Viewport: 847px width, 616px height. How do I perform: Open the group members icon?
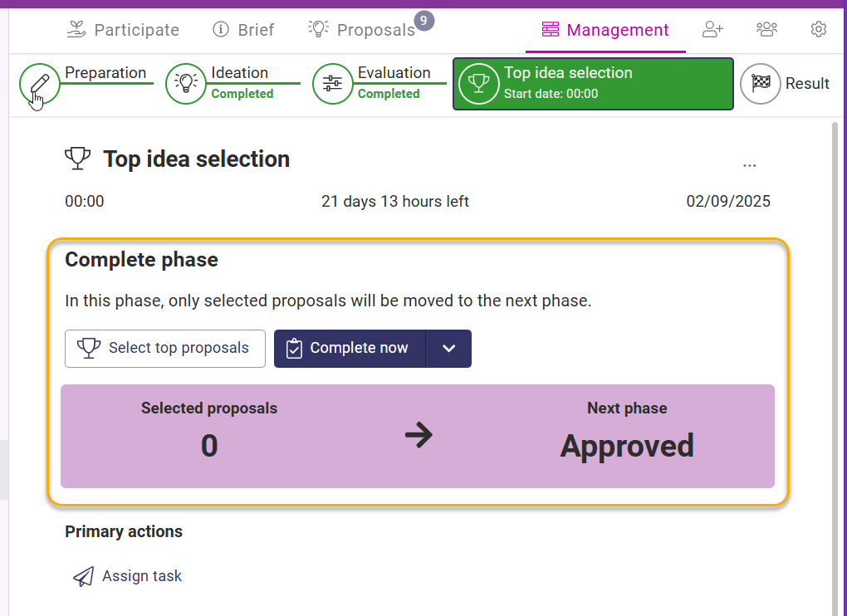766,30
